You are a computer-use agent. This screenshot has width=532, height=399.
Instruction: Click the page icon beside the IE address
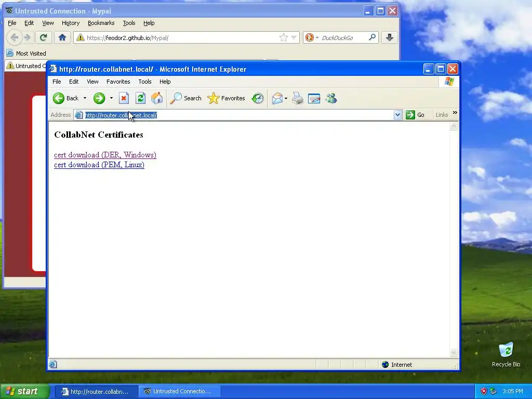(x=79, y=115)
